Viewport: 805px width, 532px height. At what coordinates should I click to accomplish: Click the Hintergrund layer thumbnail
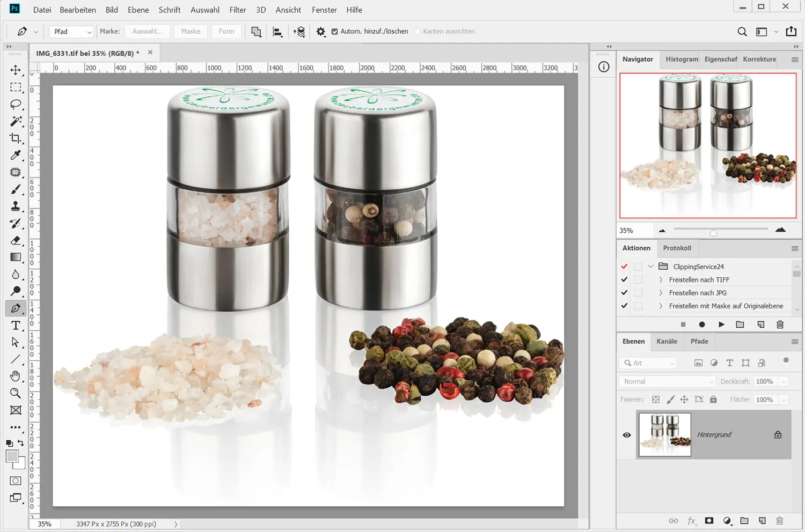664,434
